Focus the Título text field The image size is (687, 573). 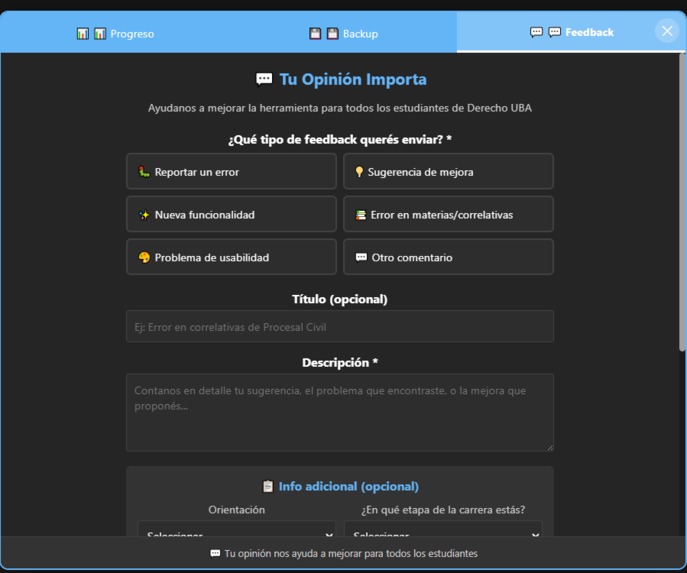pos(340,326)
